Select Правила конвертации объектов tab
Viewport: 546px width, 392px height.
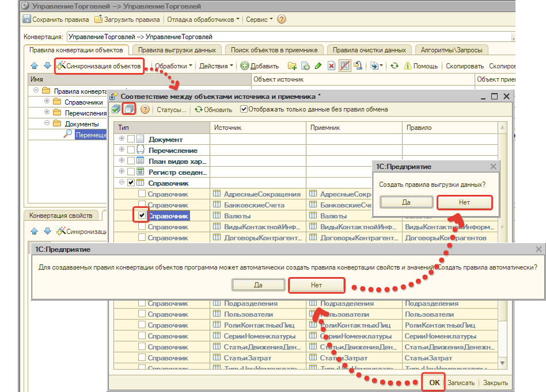pyautogui.click(x=76, y=50)
